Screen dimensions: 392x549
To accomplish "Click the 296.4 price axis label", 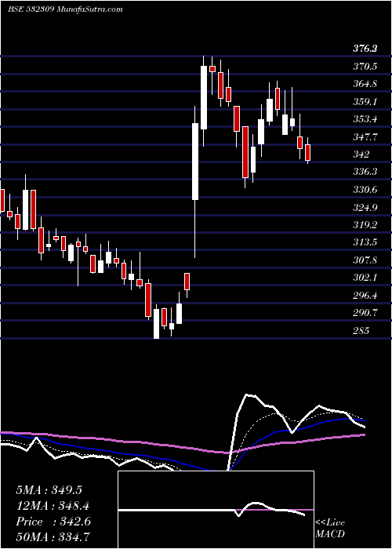I will tap(365, 296).
